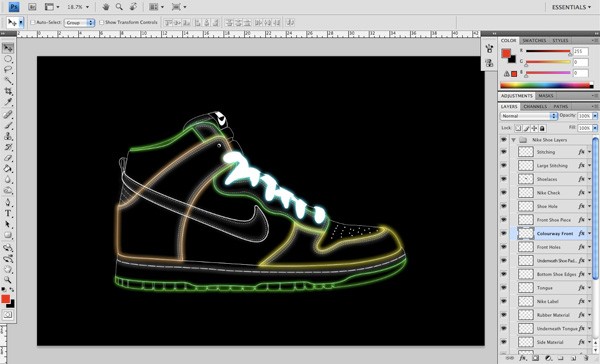600x364 pixels.
Task: Switch to the Swatches tab
Action: [x=534, y=41]
